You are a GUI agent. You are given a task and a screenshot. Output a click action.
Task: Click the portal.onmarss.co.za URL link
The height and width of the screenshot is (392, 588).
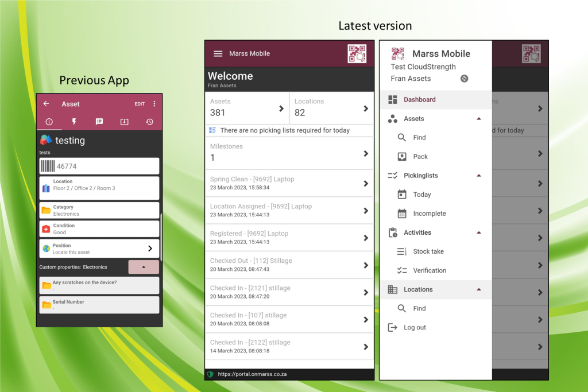253,374
